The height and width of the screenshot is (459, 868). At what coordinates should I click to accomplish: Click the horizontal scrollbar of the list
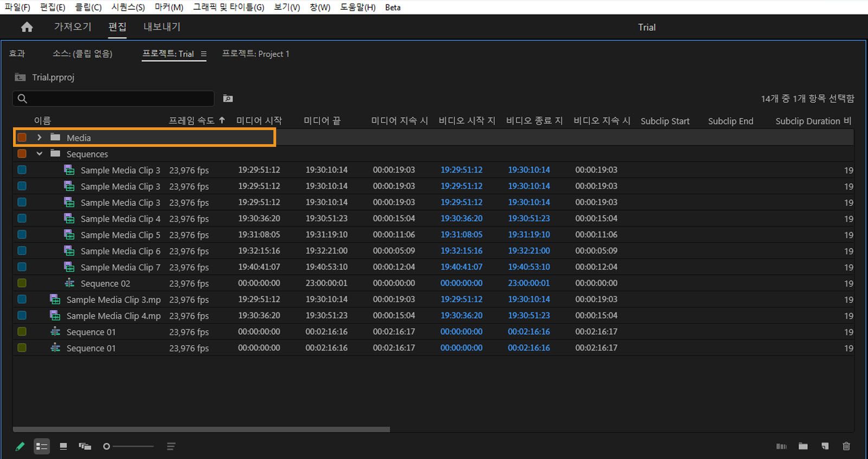tap(201, 429)
